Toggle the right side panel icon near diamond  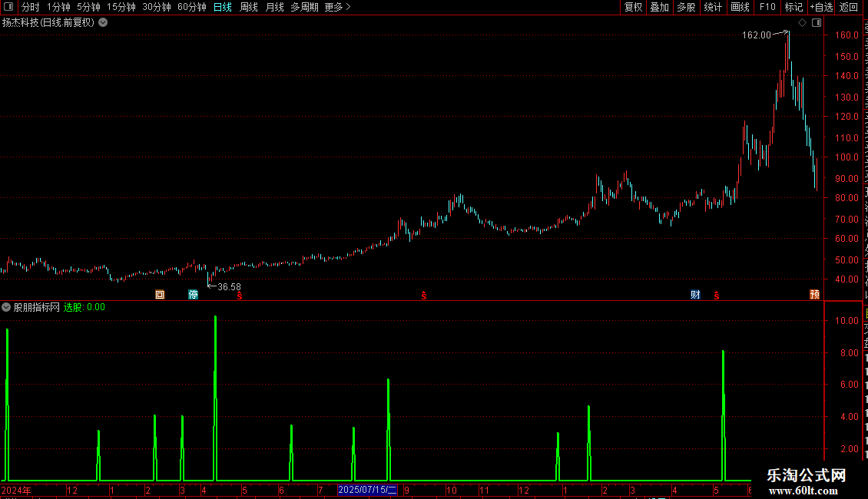click(817, 23)
